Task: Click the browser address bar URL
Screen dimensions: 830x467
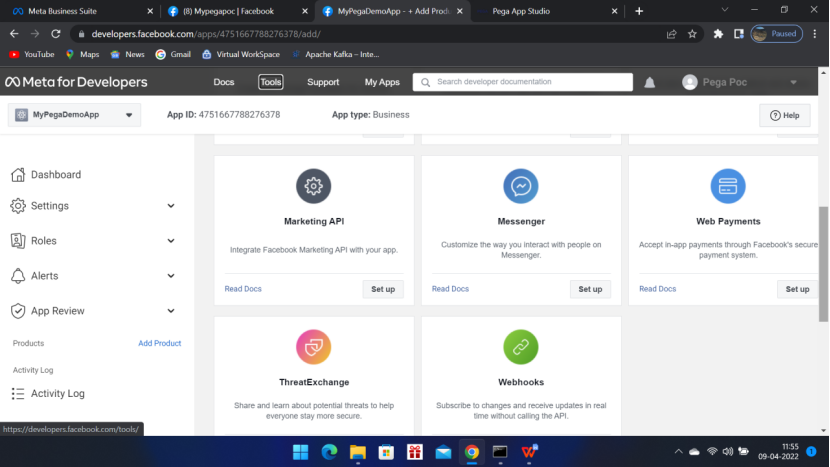Action: (206, 34)
